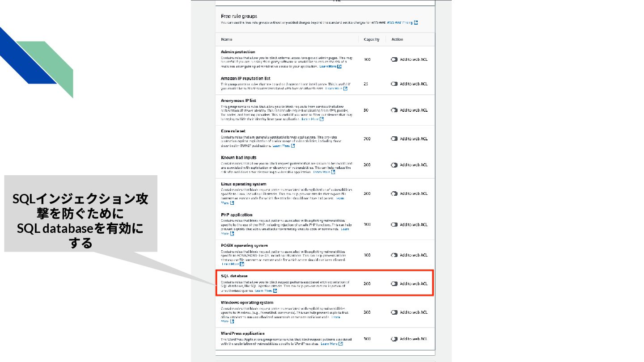Viewport: 644px width, 362px height.
Task: Click the Free rule groups heading
Action: coord(239,16)
